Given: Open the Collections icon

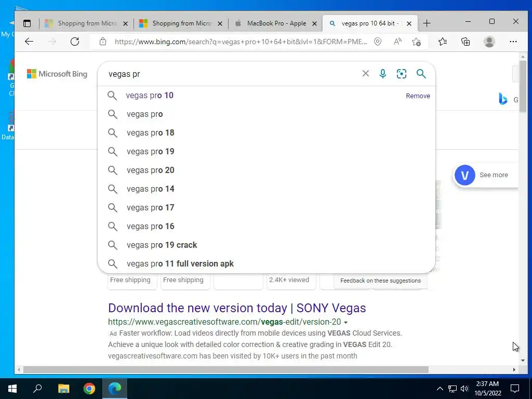Looking at the screenshot, I should [x=465, y=42].
